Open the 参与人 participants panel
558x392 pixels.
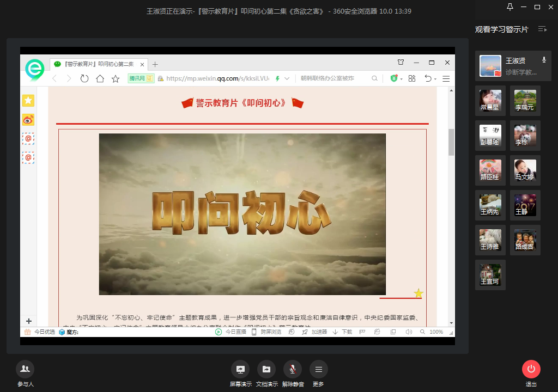pos(25,369)
